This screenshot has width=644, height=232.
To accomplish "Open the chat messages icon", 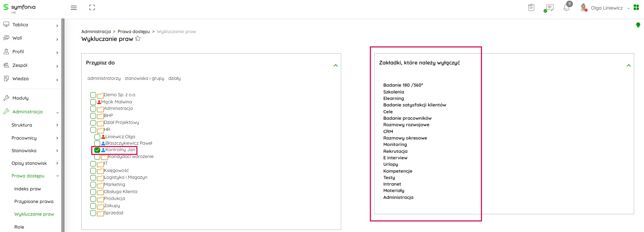I will (x=549, y=8).
